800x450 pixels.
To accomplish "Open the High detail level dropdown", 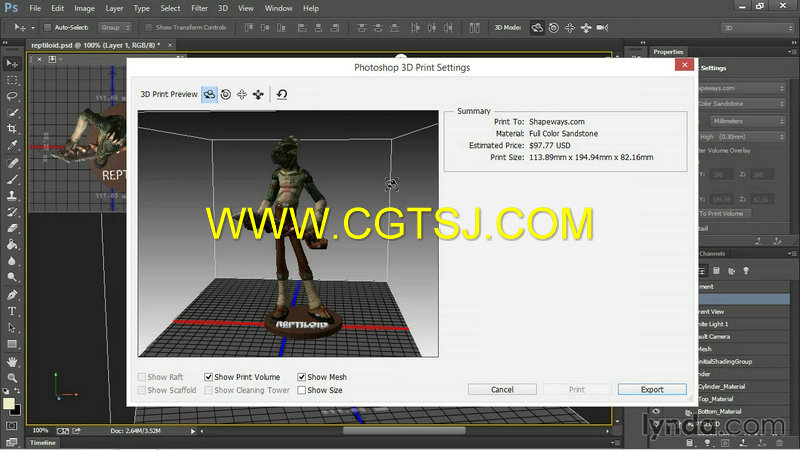I will (x=742, y=137).
